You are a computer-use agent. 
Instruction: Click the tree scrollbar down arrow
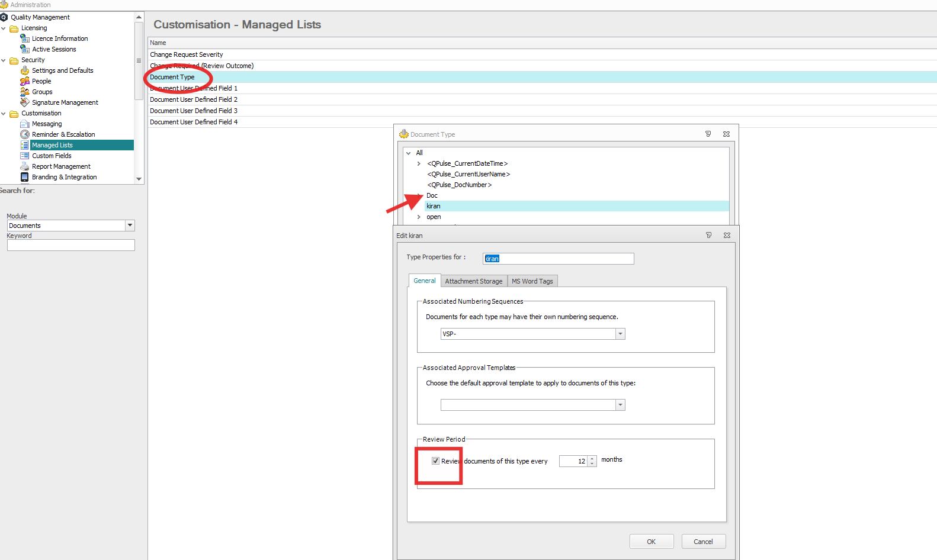pyautogui.click(x=139, y=179)
